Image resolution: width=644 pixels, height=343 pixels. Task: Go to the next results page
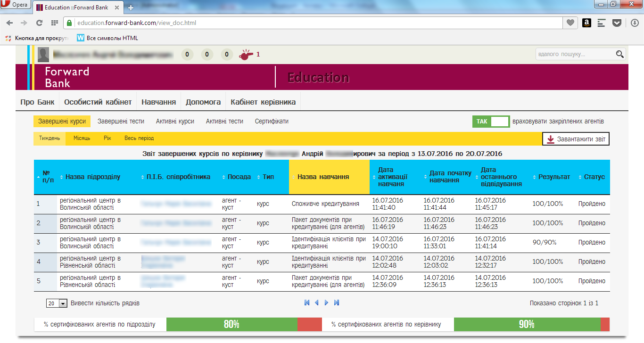[326, 302]
